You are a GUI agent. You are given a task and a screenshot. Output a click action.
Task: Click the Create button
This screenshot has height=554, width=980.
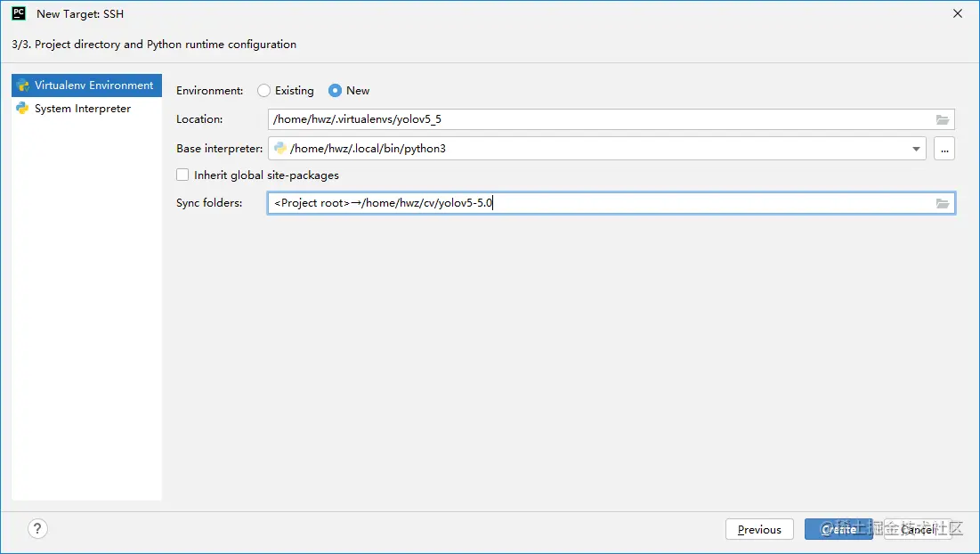click(838, 529)
